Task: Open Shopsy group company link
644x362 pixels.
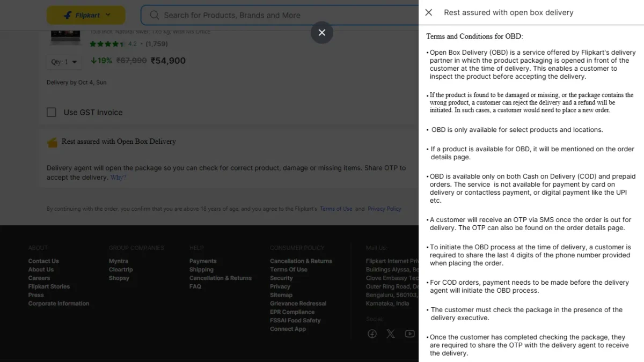Action: pyautogui.click(x=119, y=278)
